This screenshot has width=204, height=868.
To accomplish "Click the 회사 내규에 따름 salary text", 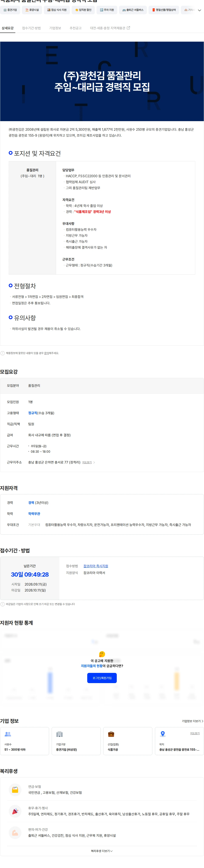I will click(x=49, y=435).
